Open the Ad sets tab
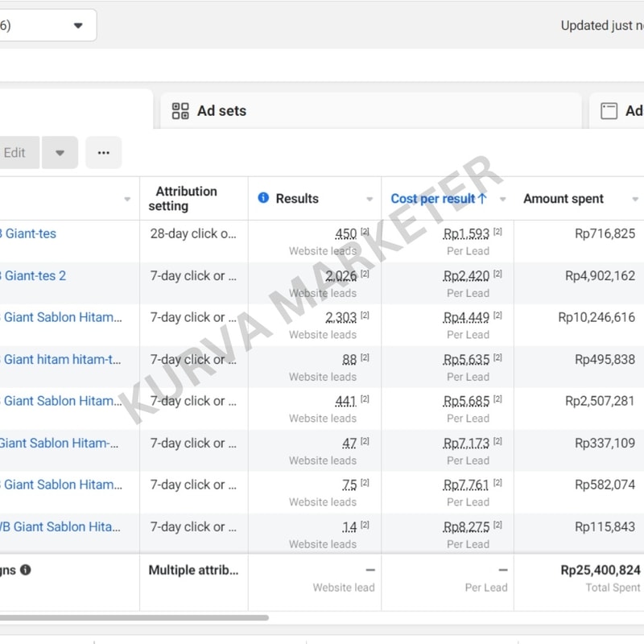The width and height of the screenshot is (644, 644). click(371, 111)
